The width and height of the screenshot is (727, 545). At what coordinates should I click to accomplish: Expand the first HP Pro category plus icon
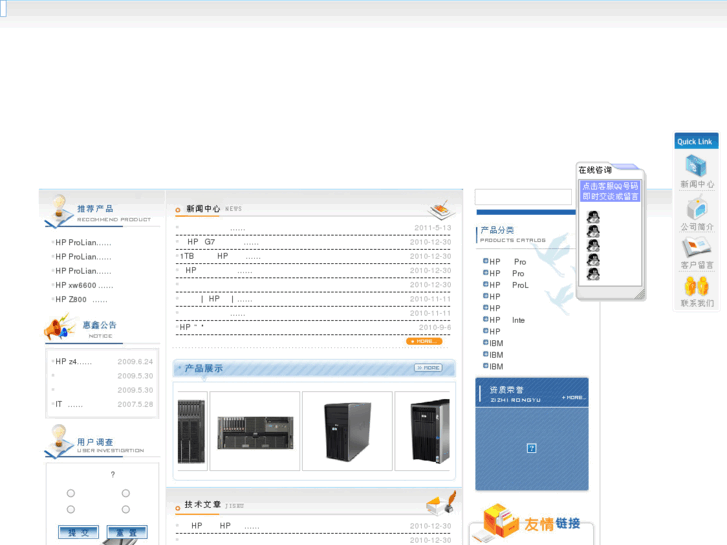(x=485, y=261)
